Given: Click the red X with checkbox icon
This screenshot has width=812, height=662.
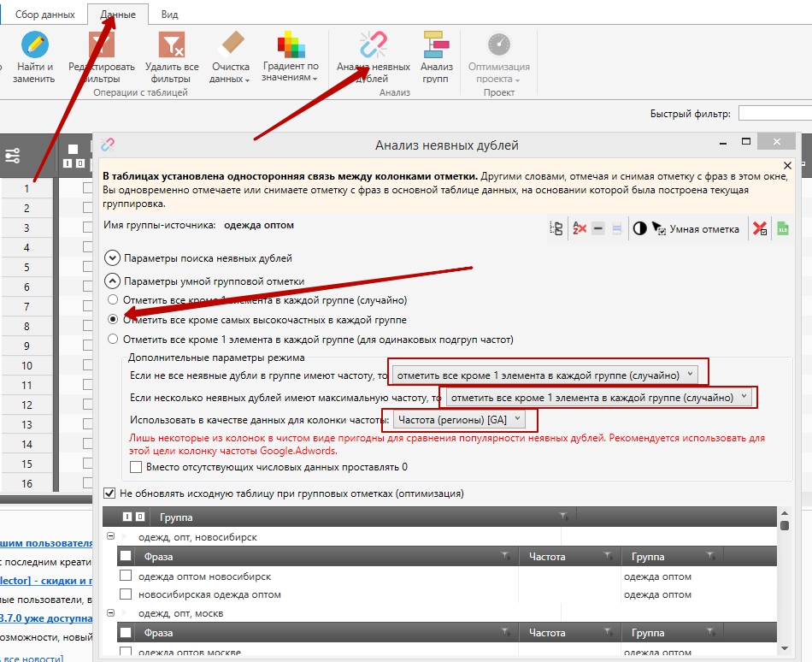Looking at the screenshot, I should (760, 228).
